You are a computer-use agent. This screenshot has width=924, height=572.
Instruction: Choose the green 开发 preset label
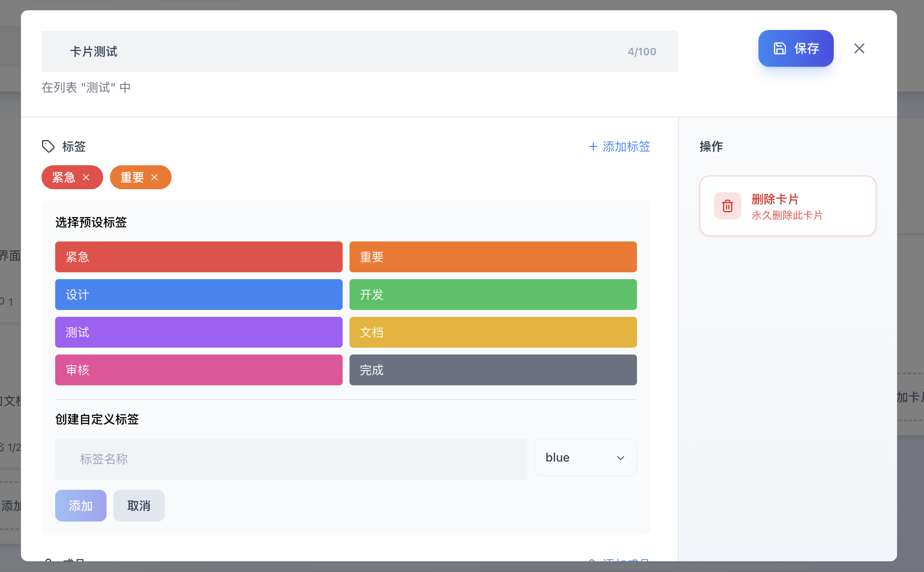coord(493,295)
